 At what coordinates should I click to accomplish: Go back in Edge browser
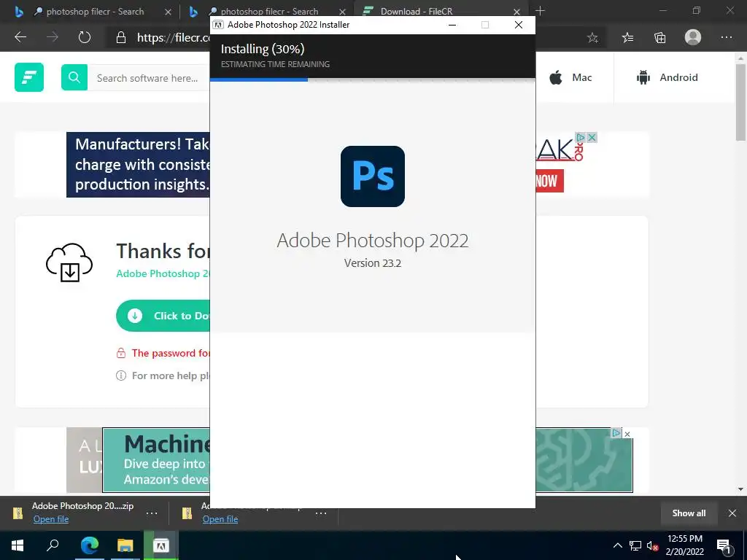point(20,37)
